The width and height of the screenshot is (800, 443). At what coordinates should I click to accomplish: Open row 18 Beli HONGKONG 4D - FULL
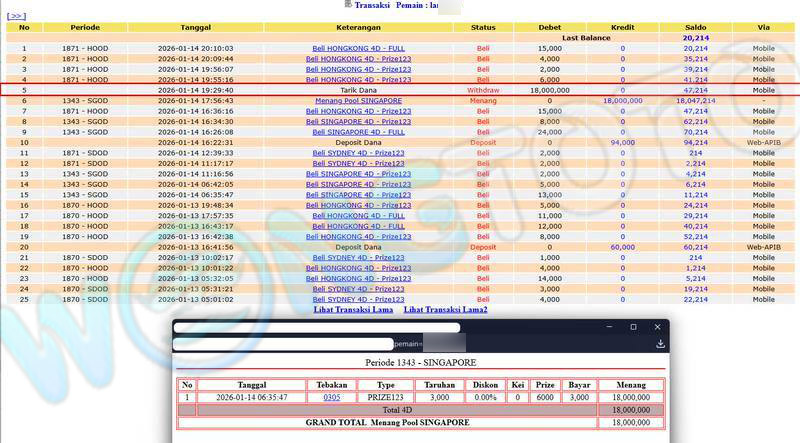[x=358, y=226]
